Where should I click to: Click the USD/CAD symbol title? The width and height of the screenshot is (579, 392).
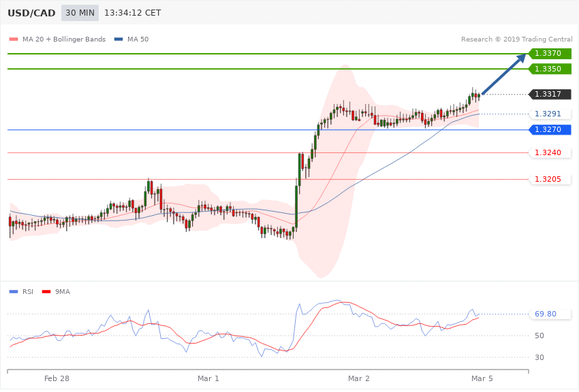(x=31, y=13)
